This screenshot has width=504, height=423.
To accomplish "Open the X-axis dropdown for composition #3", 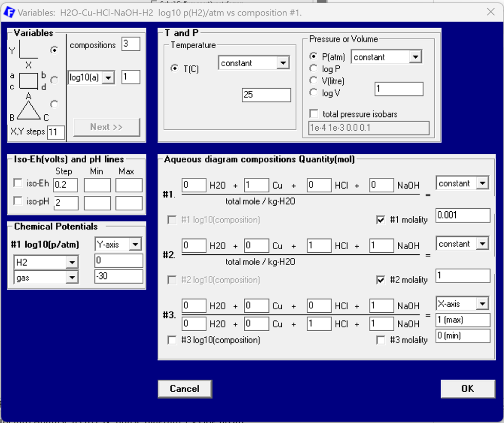I will point(481,304).
